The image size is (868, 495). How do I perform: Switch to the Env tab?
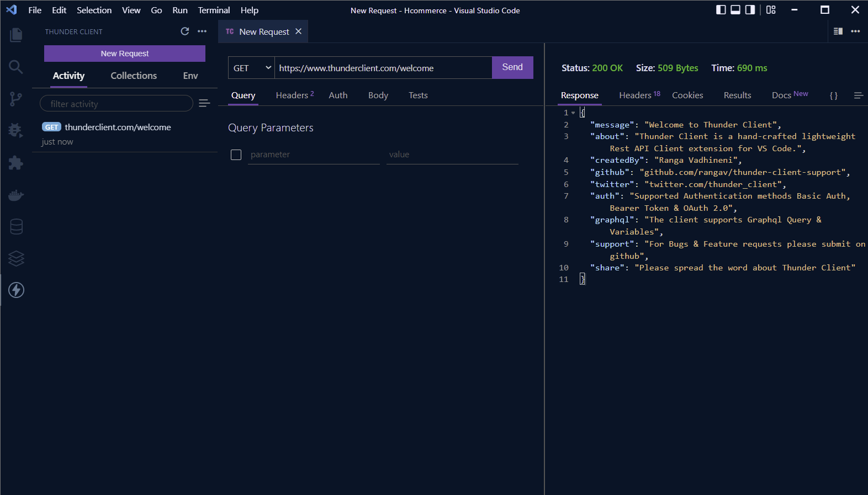click(190, 76)
